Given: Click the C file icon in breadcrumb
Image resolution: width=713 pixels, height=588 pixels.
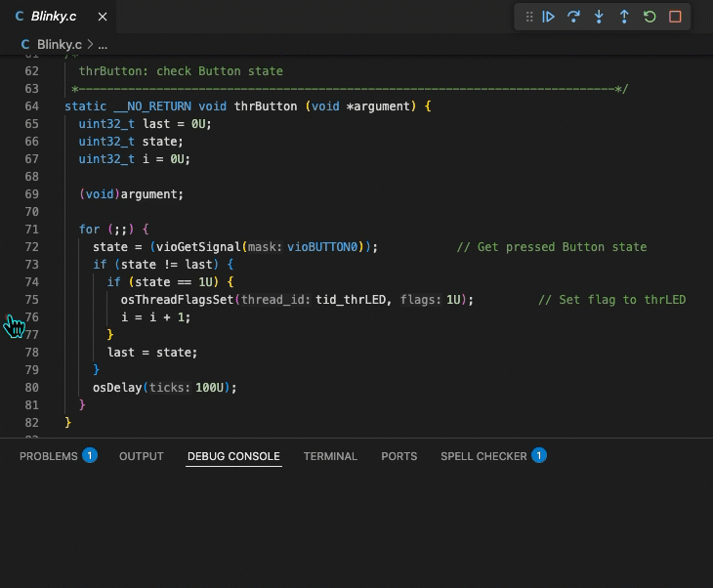Looking at the screenshot, I should tap(25, 44).
